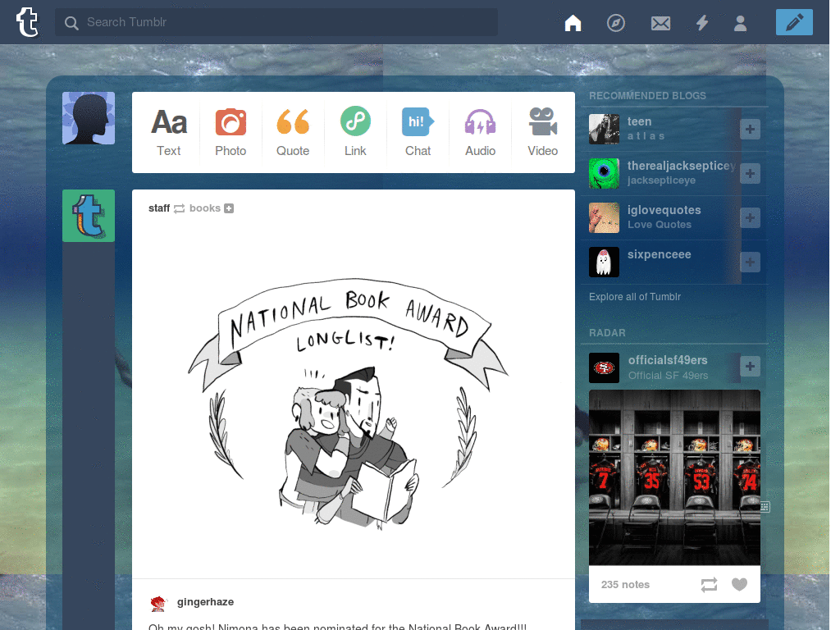Focus the Search Tumblr field
This screenshot has height=630, width=840.
(x=276, y=22)
